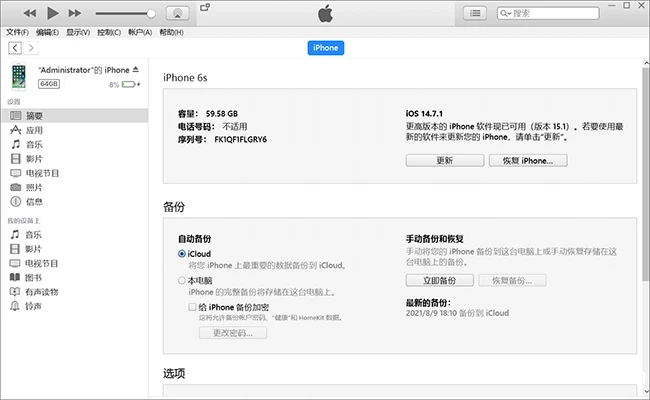Open the search magnifier dropdown
Viewport: 650px width, 400px height.
click(505, 13)
